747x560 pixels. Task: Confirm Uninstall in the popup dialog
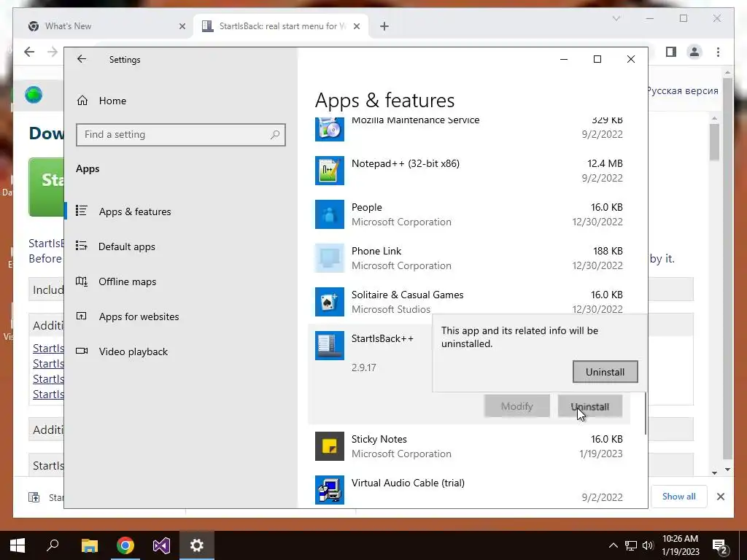pyautogui.click(x=605, y=372)
